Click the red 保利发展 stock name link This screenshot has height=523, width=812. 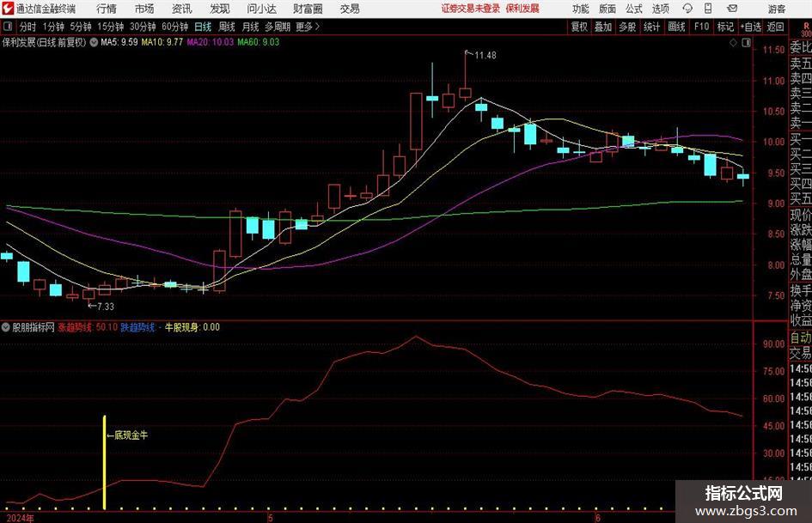[x=522, y=9]
